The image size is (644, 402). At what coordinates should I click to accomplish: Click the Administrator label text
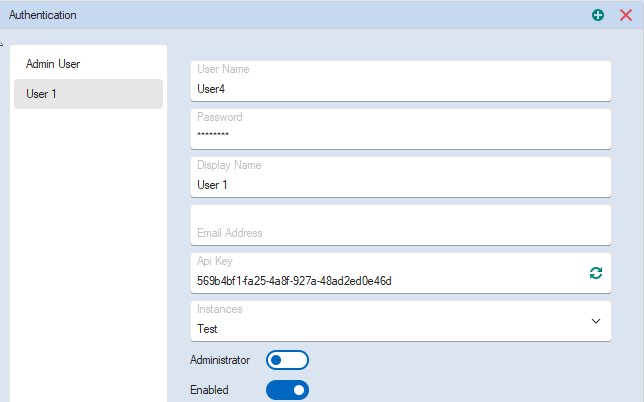(219, 360)
